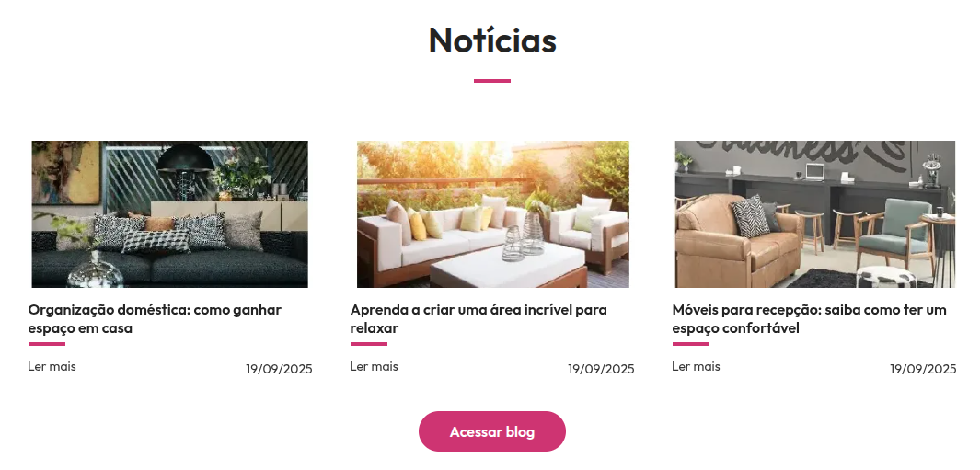Click the 'Acessar blog' button
This screenshot has width=980, height=470.
tap(492, 432)
